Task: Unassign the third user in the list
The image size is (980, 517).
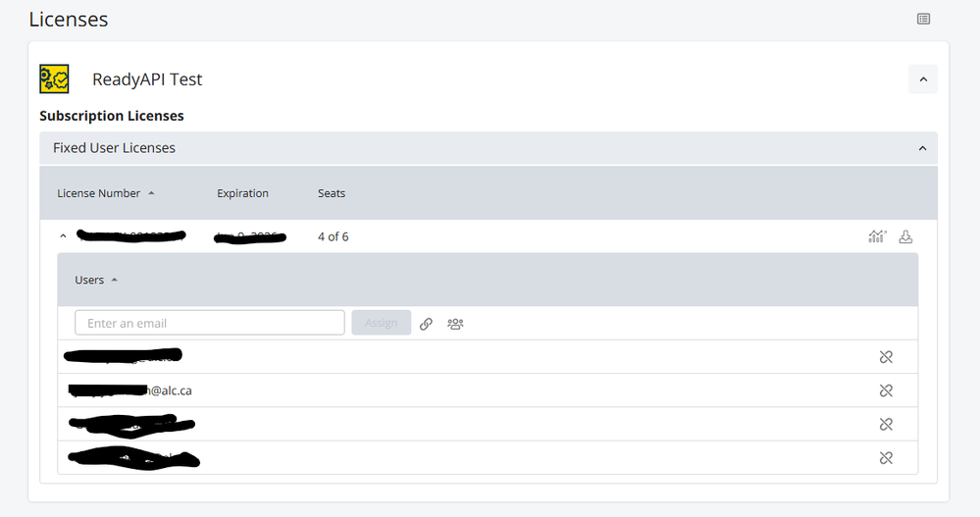Action: pyautogui.click(x=886, y=425)
